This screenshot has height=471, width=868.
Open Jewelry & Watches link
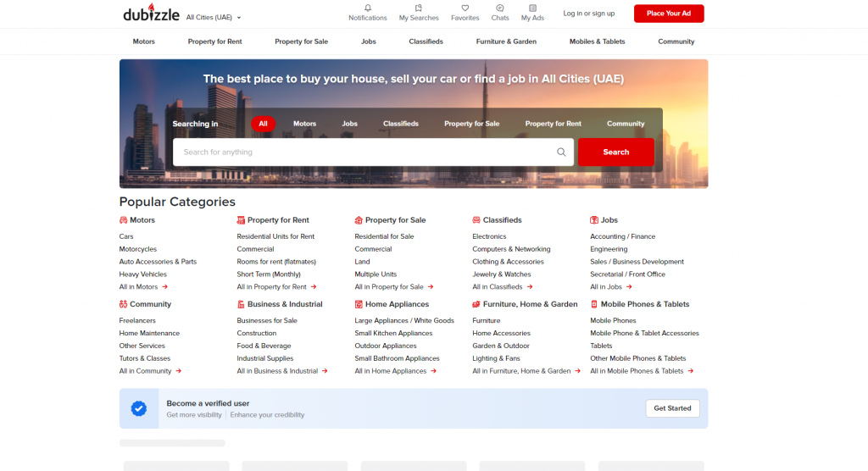(502, 274)
